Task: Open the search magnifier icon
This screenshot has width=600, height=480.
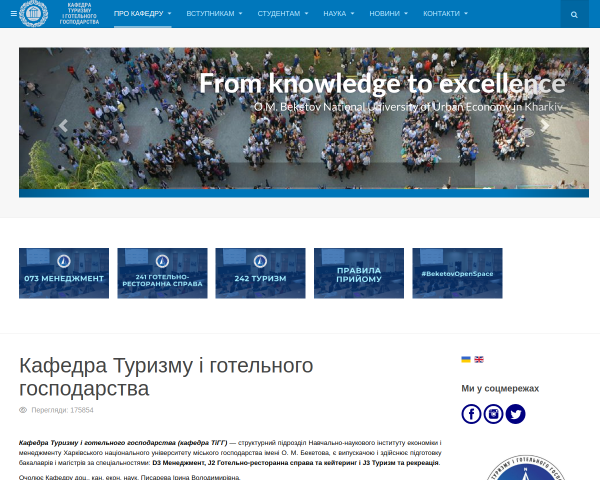Action: pyautogui.click(x=574, y=15)
